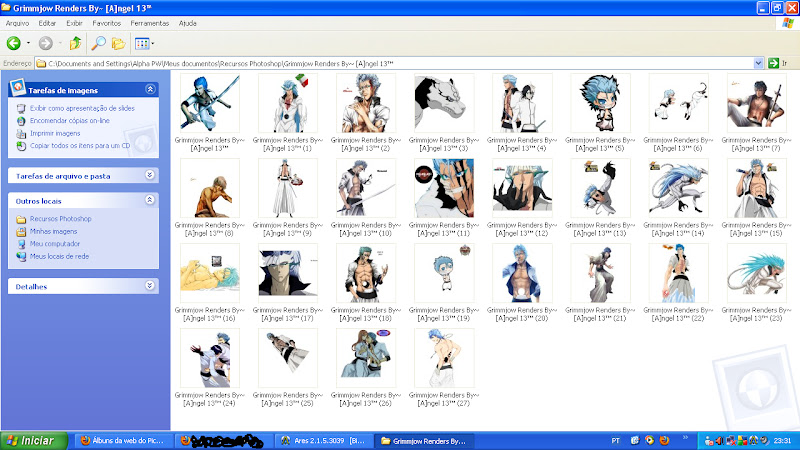The width and height of the screenshot is (800, 450).
Task: Select thumbnail Grimmjow Renders (7)
Action: [756, 103]
